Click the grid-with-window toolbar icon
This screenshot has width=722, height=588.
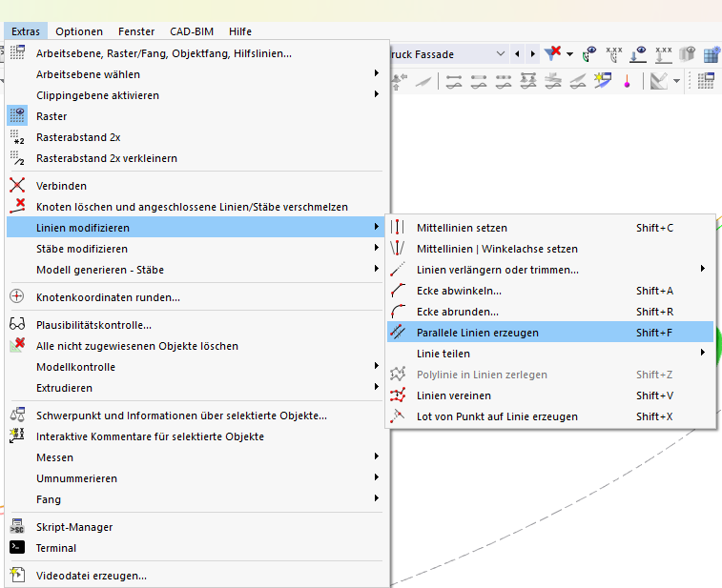pyautogui.click(x=706, y=81)
